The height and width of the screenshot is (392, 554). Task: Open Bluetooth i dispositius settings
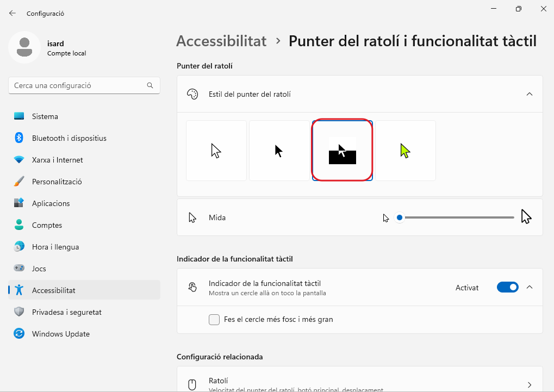(x=69, y=138)
